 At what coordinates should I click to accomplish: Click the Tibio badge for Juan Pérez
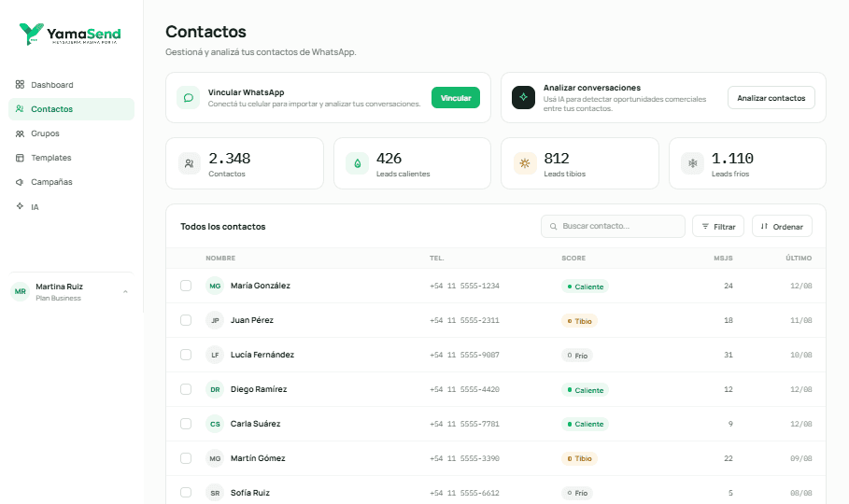coord(579,321)
